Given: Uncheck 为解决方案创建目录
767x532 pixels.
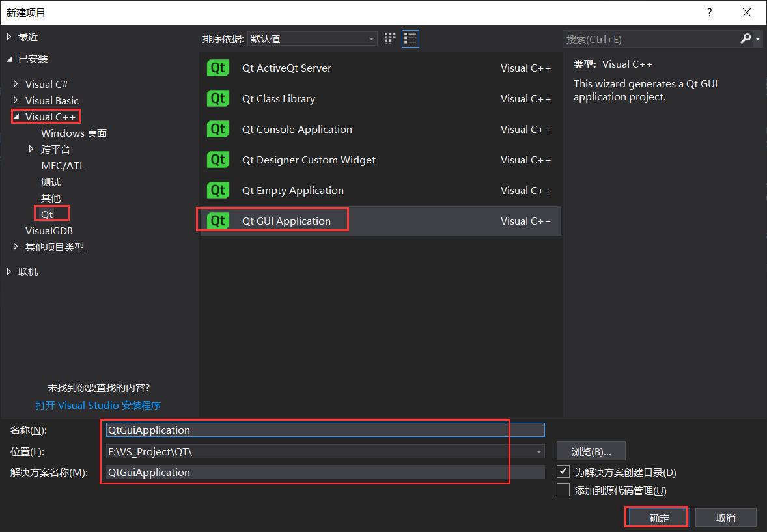Looking at the screenshot, I should 563,471.
